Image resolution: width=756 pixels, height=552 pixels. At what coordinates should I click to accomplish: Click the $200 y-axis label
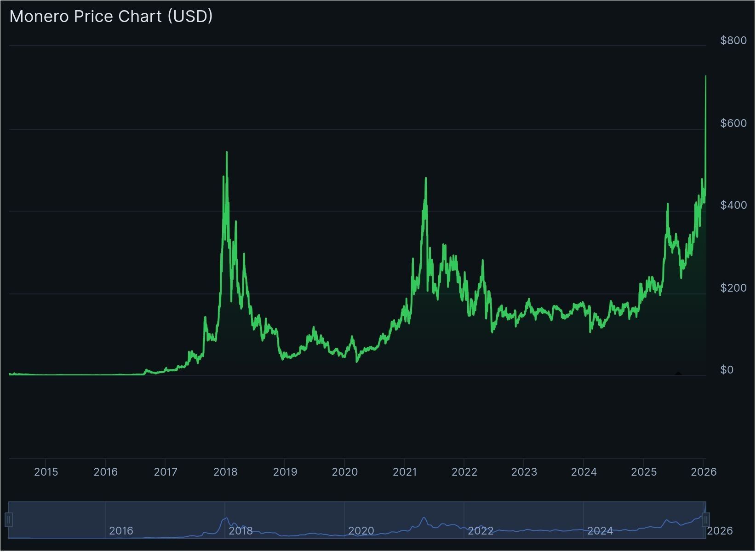click(x=734, y=288)
